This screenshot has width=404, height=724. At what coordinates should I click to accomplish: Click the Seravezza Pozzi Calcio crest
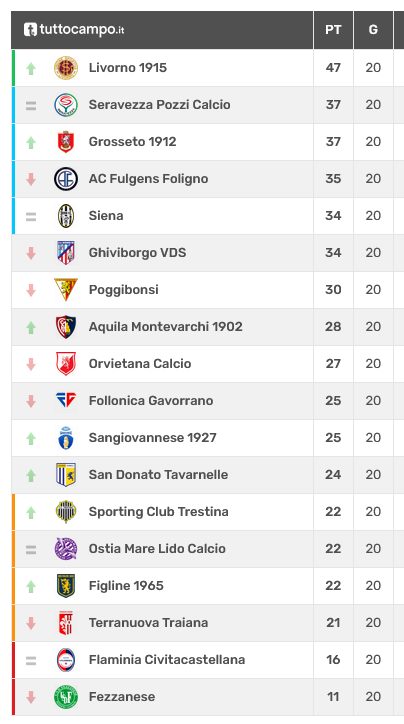[x=66, y=105]
